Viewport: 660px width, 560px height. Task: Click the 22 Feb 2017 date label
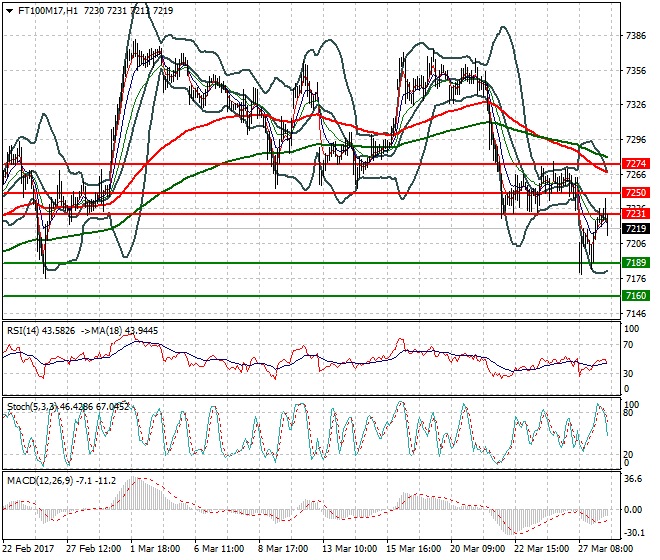[29, 549]
